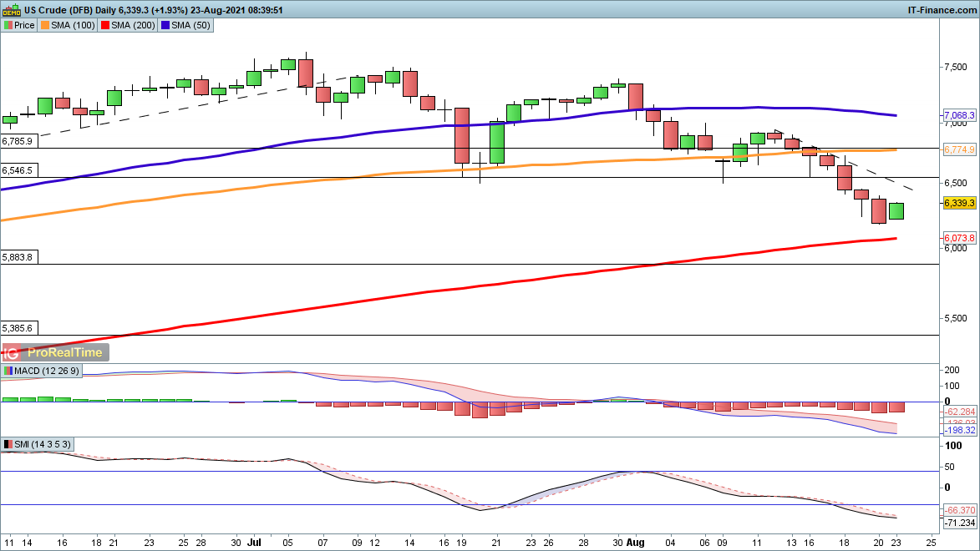
Task: Click the SMI (14 3 5 3) indicator label
Action: point(38,444)
